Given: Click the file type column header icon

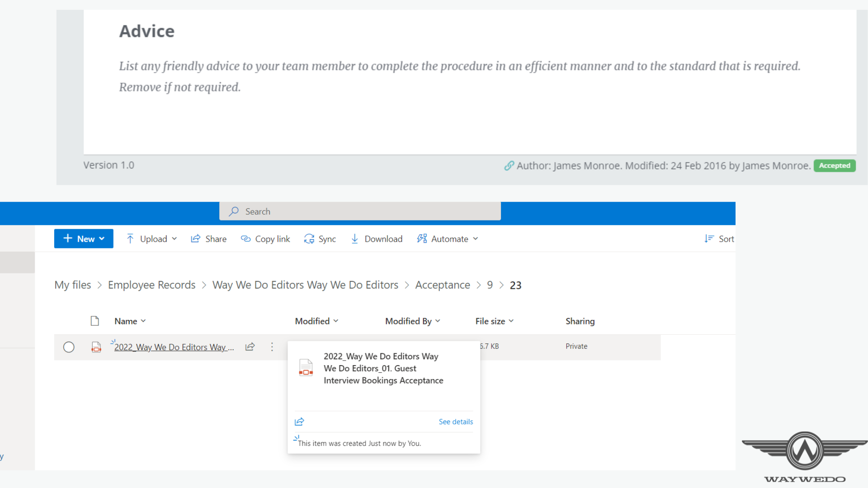Looking at the screenshot, I should click(x=94, y=321).
